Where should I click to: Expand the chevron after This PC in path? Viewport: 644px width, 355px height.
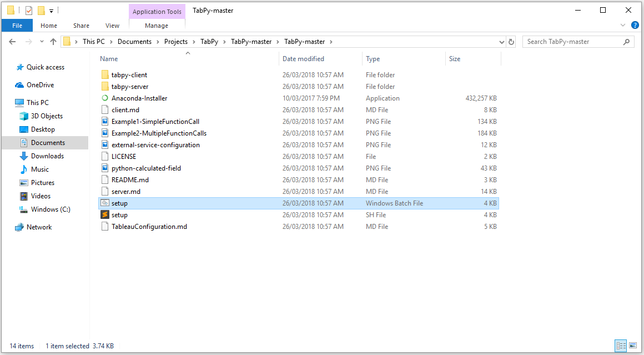click(x=111, y=42)
